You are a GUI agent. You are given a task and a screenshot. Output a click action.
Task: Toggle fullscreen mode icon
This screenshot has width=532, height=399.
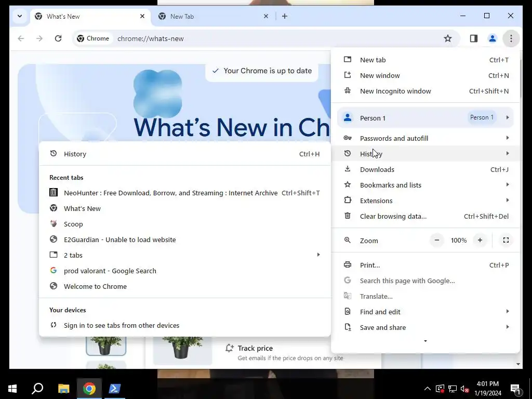[506, 240]
